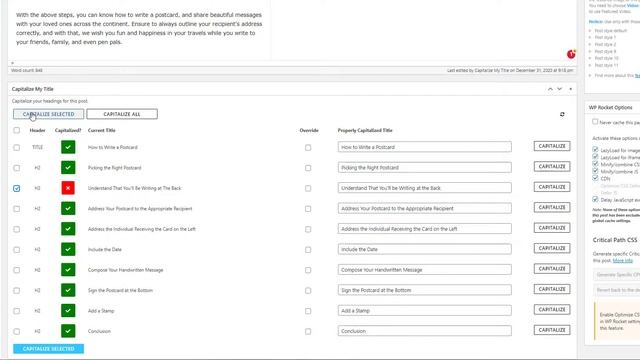Uncheck the Understand That You'll Be Writing row

tap(17, 188)
